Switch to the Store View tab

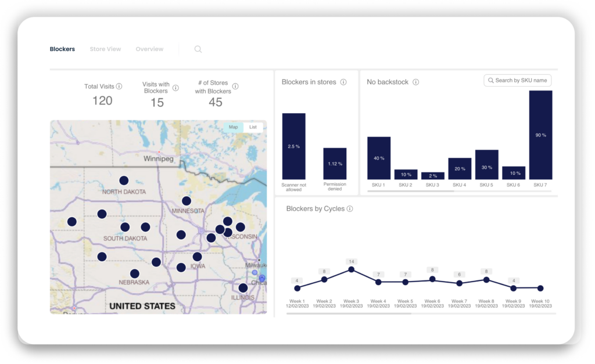point(105,49)
